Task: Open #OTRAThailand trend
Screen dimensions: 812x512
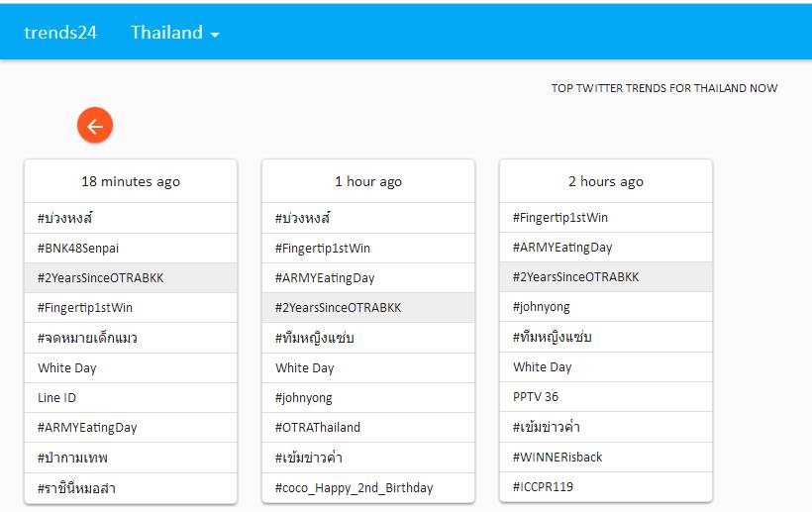Action: click(x=318, y=427)
